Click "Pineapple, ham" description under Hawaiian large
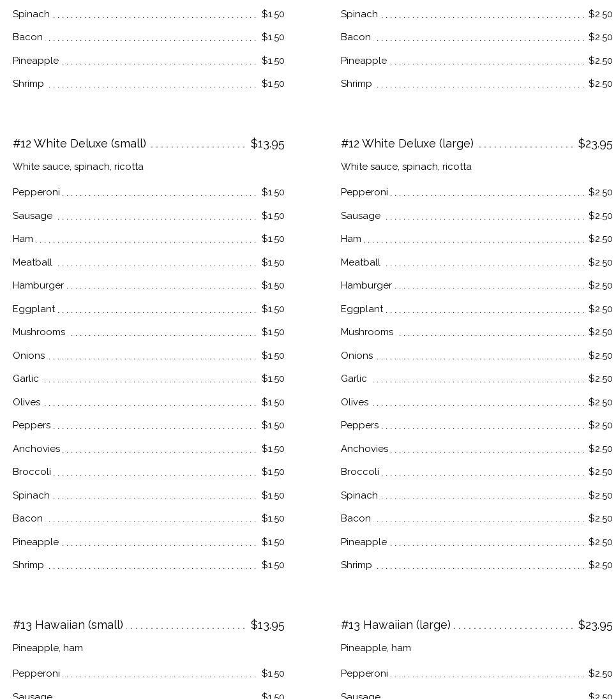This screenshot has width=616, height=699. [375, 648]
